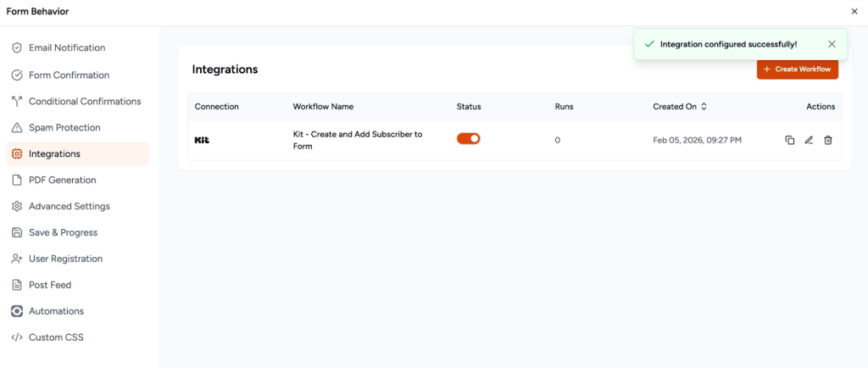The height and width of the screenshot is (368, 868).
Task: Click the Email Notification shield icon
Action: 17,48
